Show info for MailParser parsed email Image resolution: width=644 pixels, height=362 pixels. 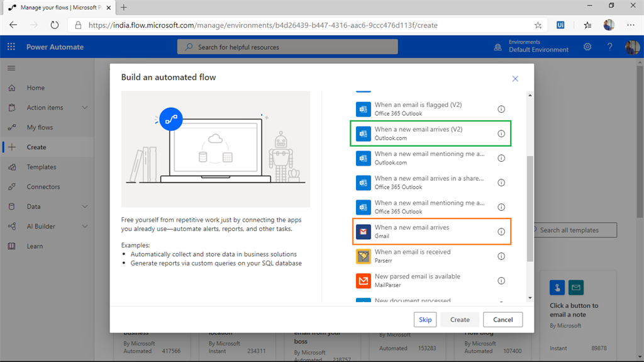pyautogui.click(x=501, y=281)
